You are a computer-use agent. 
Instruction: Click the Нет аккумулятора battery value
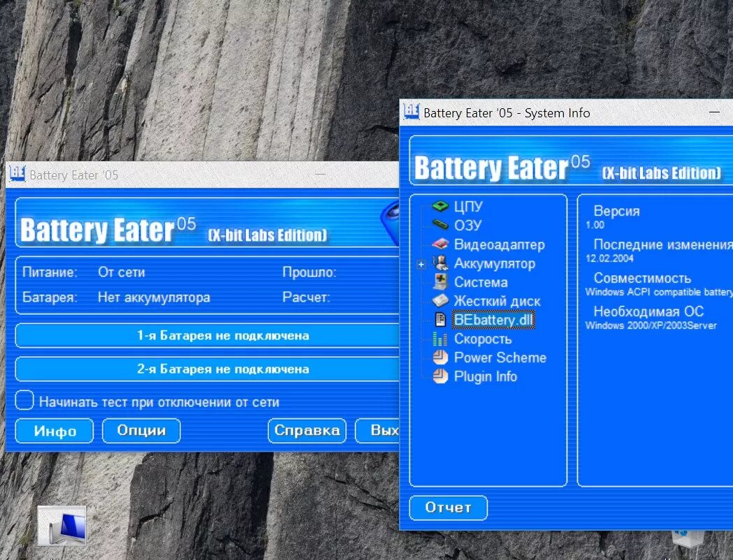[x=154, y=297]
